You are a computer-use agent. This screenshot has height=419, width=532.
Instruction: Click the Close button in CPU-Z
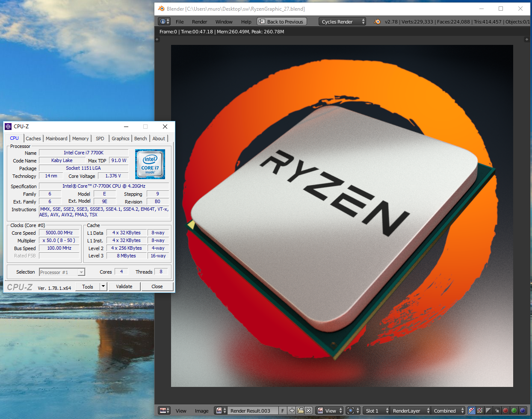click(157, 286)
